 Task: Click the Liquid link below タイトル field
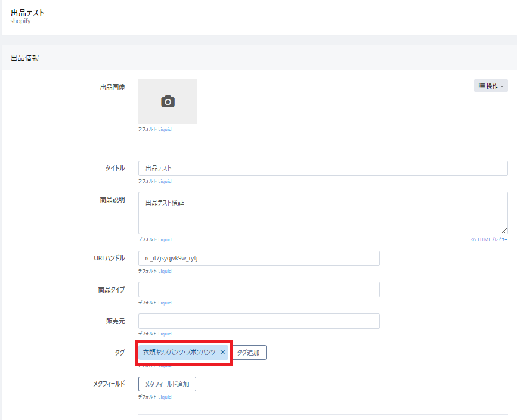165,181
